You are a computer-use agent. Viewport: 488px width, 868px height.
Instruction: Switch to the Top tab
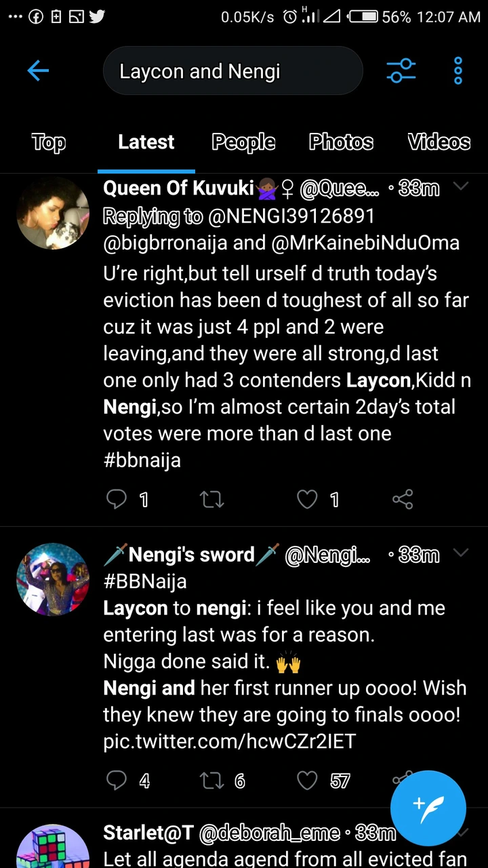point(49,142)
